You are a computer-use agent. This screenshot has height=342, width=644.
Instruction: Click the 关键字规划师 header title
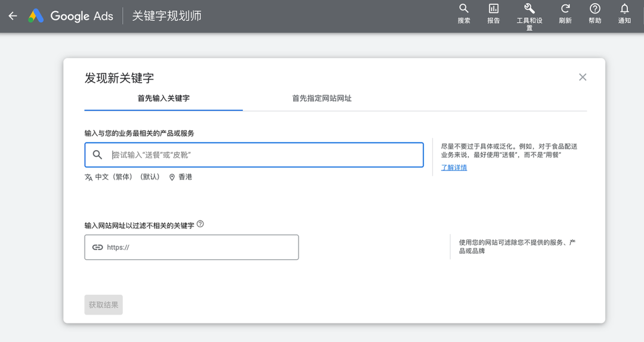point(167,16)
